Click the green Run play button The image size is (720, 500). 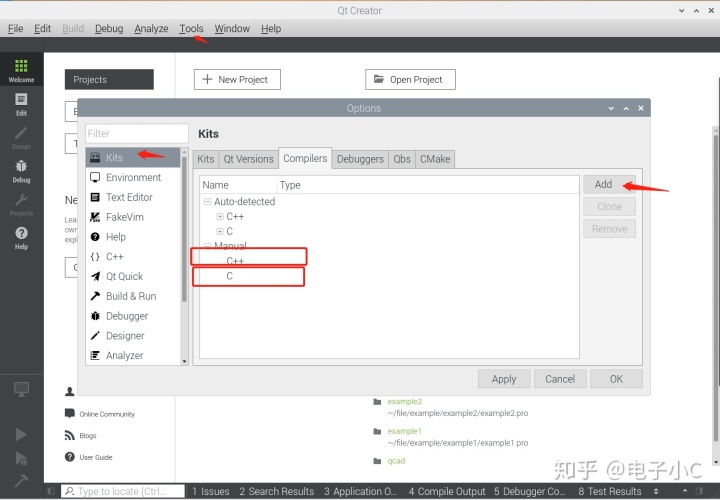point(21,434)
